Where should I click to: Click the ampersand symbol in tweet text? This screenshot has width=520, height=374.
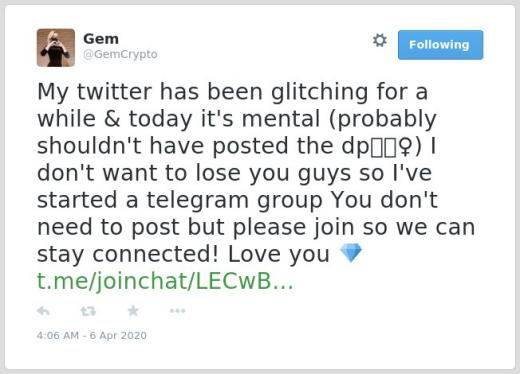112,119
